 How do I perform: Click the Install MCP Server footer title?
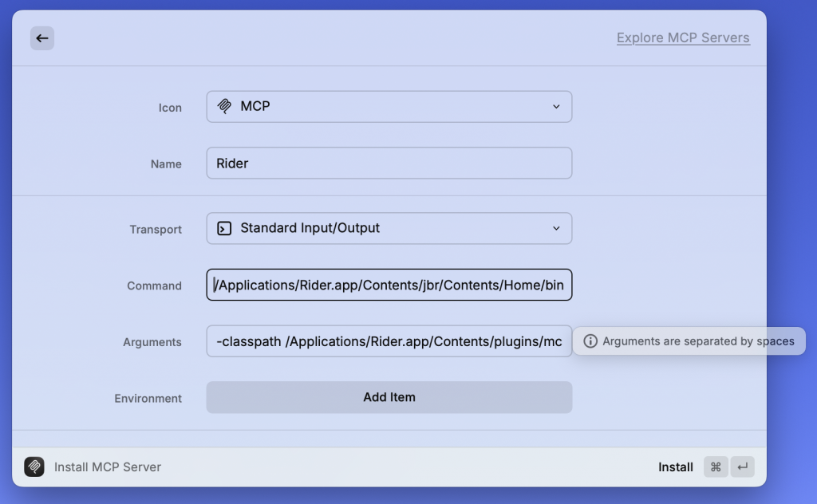(x=108, y=467)
